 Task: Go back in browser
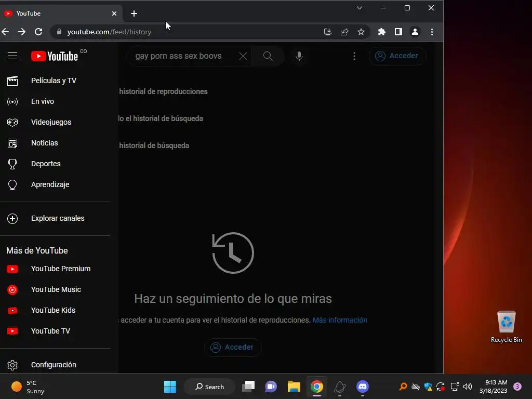point(5,32)
